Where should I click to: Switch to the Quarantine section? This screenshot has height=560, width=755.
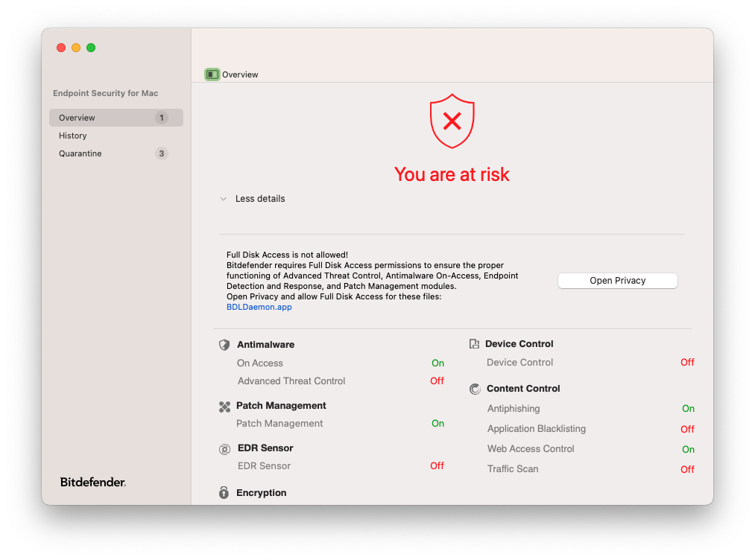tap(80, 153)
